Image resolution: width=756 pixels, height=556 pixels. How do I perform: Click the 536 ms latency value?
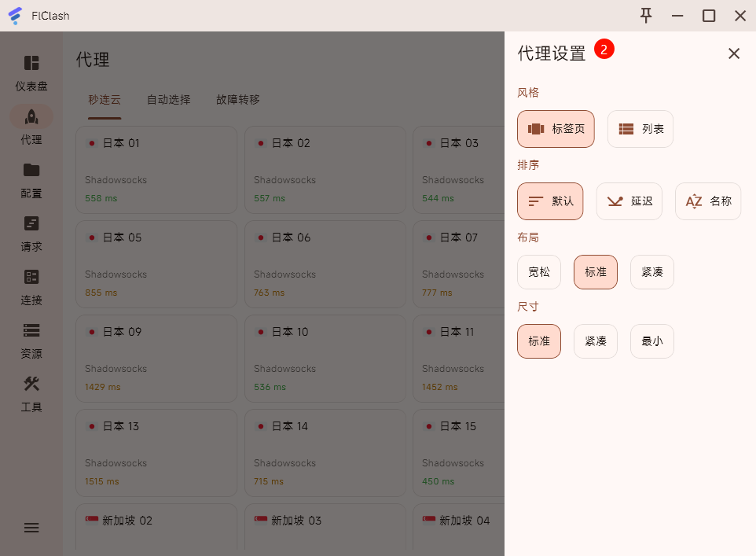pos(270,387)
